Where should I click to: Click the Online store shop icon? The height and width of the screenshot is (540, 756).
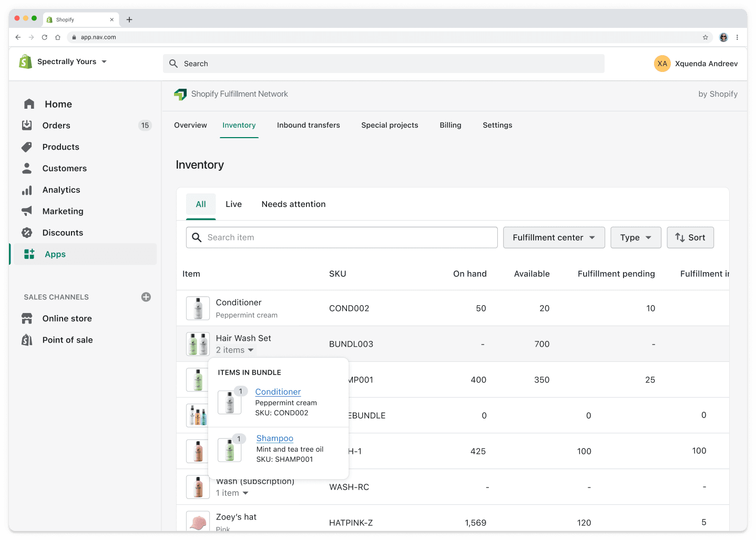[x=27, y=318]
